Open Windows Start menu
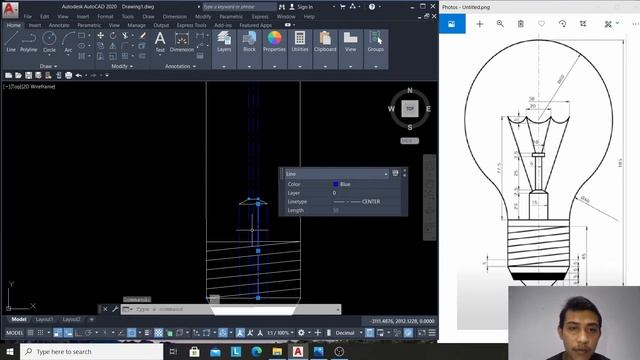Viewport: 640px width, 360px height. (x=10, y=351)
